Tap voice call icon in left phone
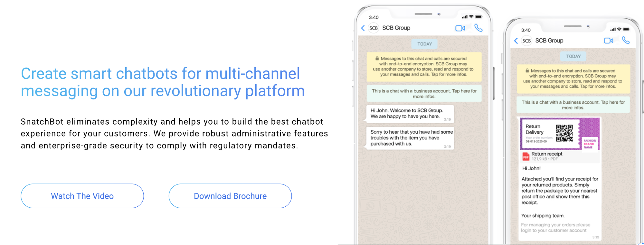This screenshot has height=245, width=644. 478,28
